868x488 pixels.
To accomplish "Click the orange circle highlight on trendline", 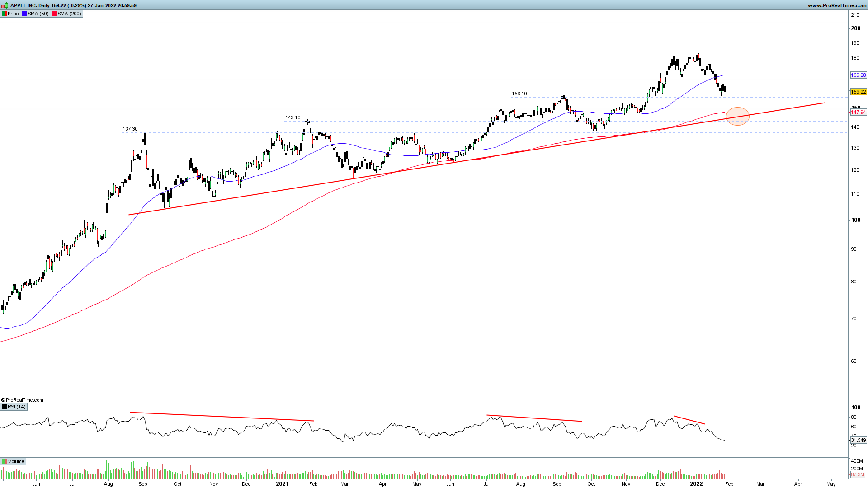I will click(737, 116).
